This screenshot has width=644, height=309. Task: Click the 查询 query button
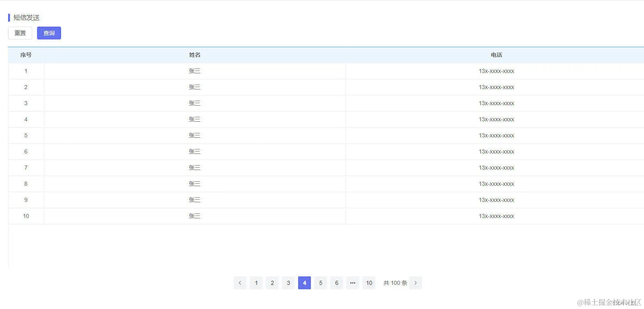49,33
